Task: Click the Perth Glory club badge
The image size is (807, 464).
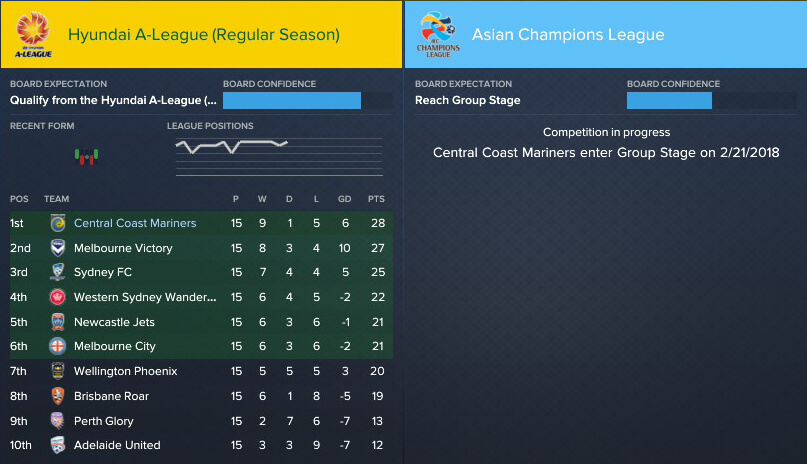Action: [x=58, y=421]
